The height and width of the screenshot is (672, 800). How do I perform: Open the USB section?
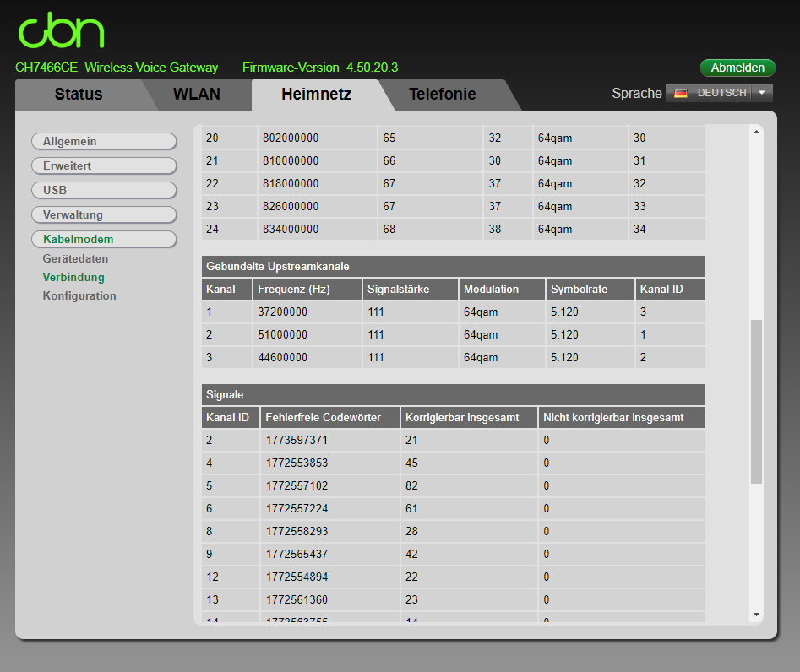click(x=104, y=190)
